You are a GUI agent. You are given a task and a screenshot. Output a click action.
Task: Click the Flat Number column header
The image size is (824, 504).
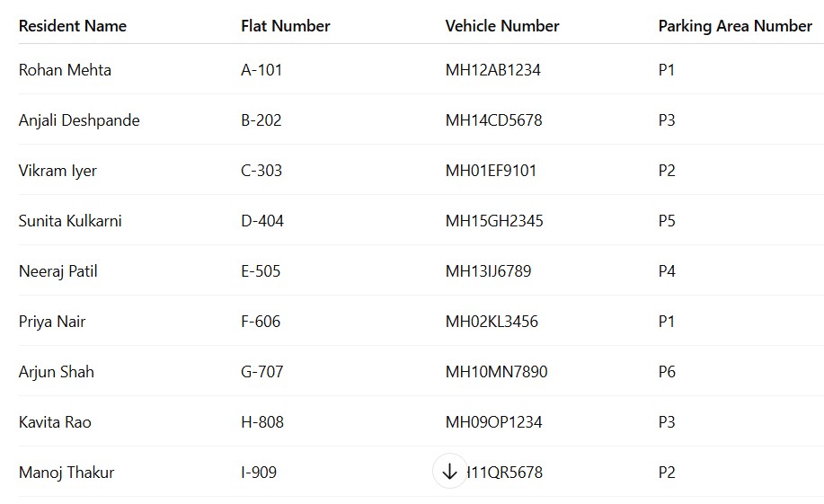[x=285, y=26]
